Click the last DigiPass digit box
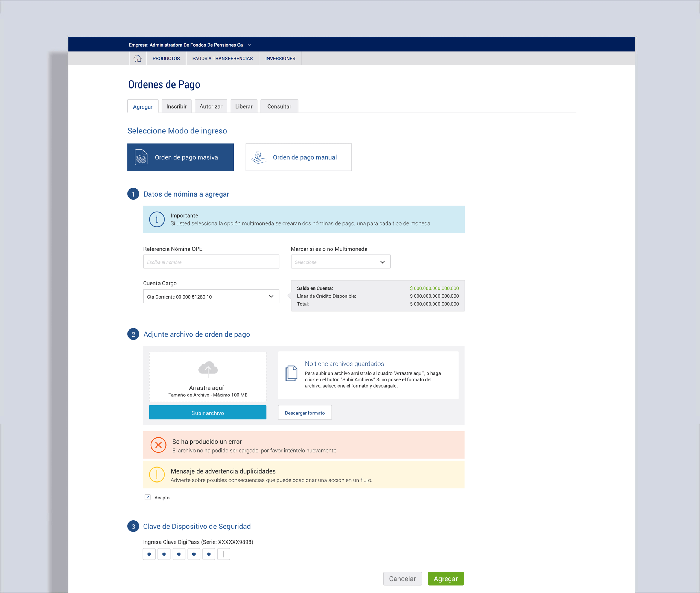Screen dimensions: 700x593 point(224,554)
